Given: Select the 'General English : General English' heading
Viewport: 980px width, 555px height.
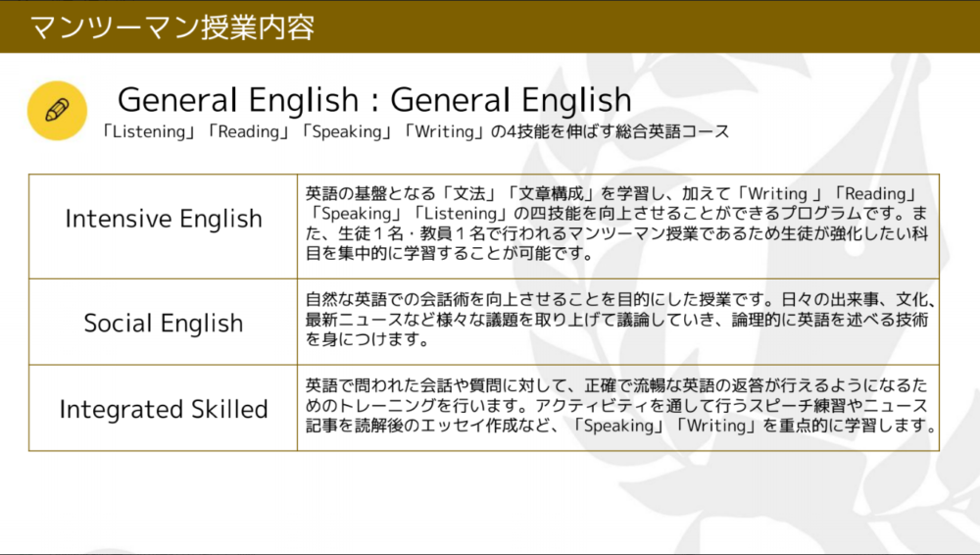Looking at the screenshot, I should (x=374, y=99).
